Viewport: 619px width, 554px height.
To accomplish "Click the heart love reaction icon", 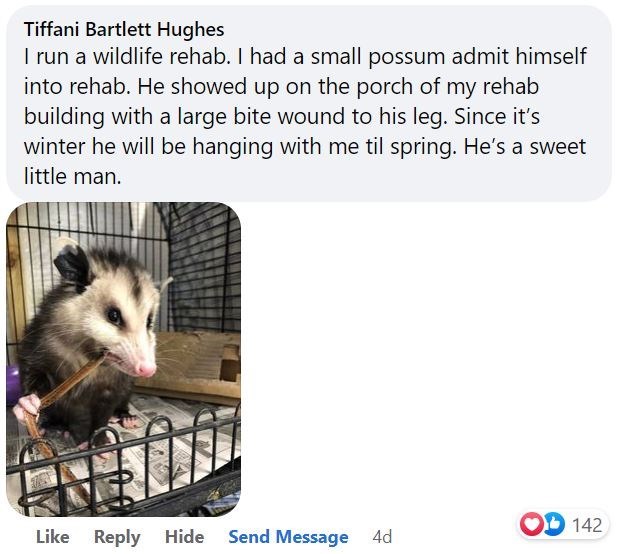I will 531,524.
